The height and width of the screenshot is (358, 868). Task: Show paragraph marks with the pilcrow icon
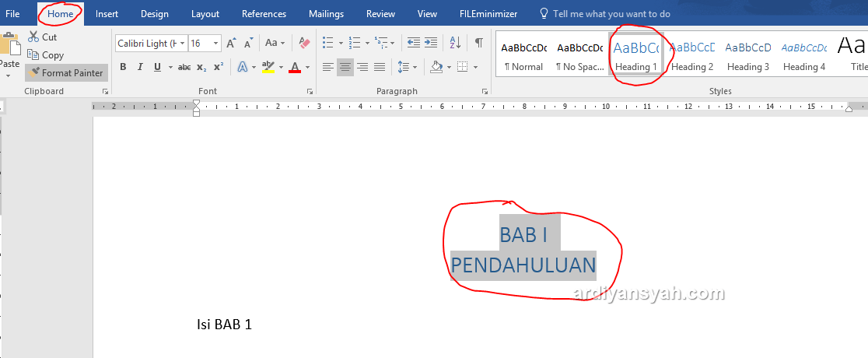pos(479,44)
